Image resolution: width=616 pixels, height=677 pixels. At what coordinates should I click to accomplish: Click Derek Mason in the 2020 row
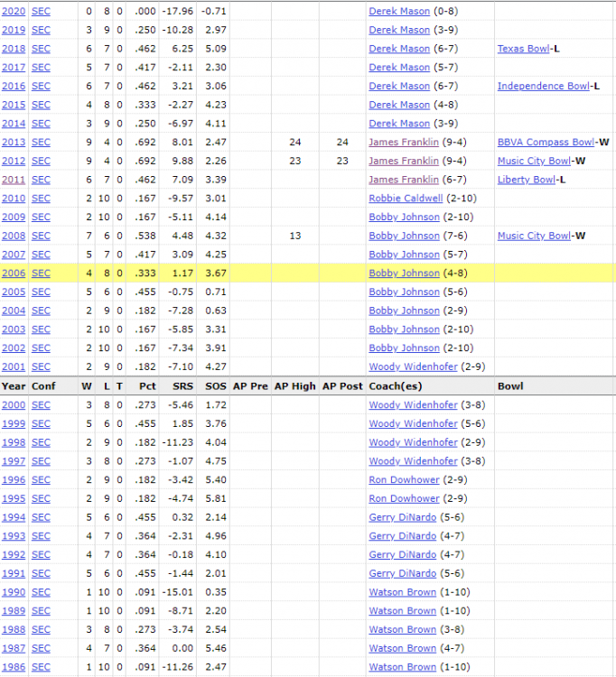pos(399,11)
